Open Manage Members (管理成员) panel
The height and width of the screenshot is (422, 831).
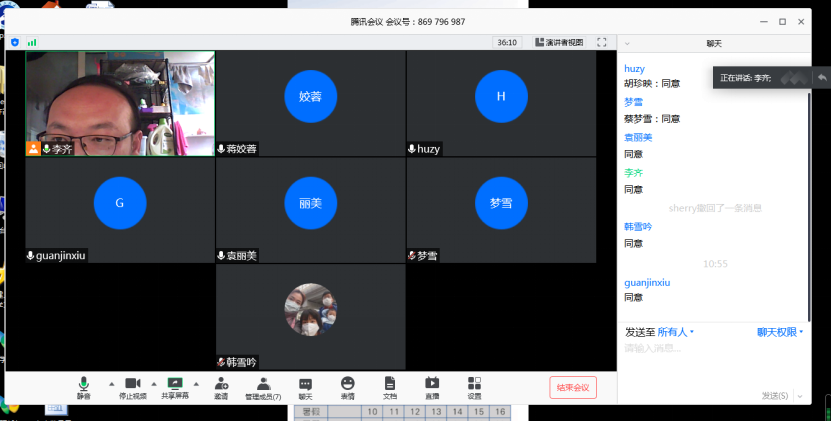263,386
